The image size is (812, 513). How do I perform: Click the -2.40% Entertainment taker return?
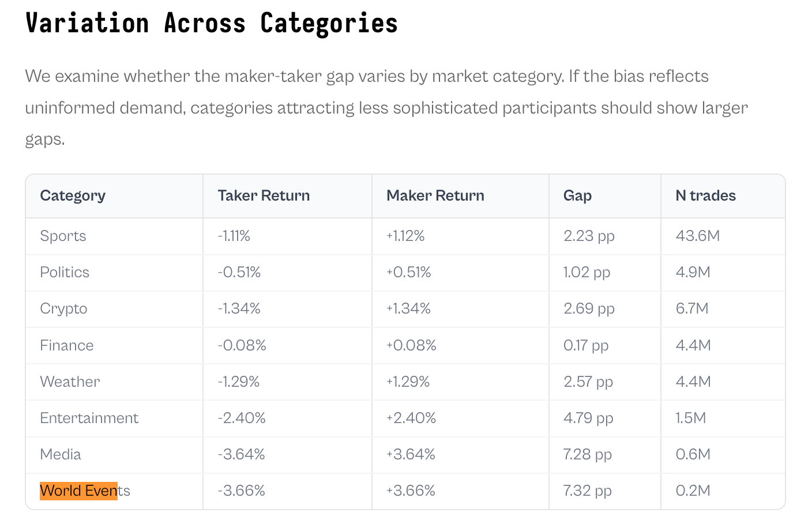coord(242,418)
